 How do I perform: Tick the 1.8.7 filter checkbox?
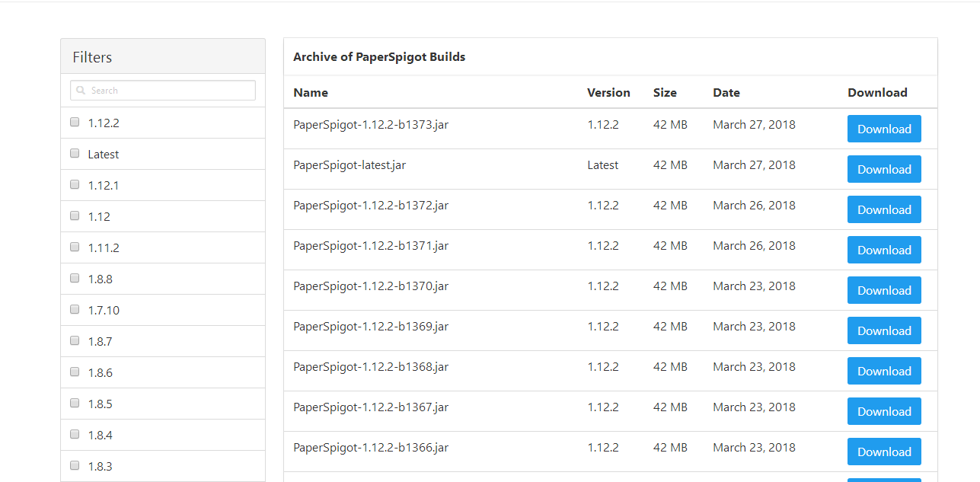(75, 340)
